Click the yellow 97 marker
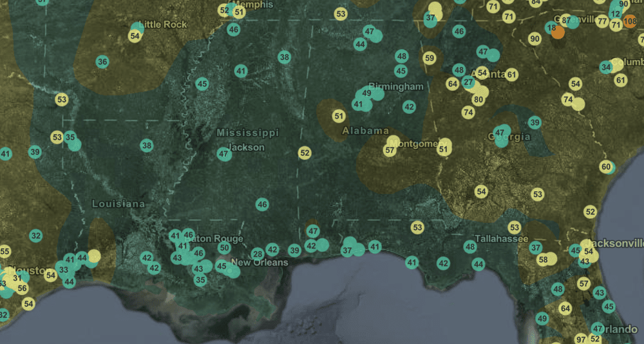The image size is (644, 344). (581, 339)
